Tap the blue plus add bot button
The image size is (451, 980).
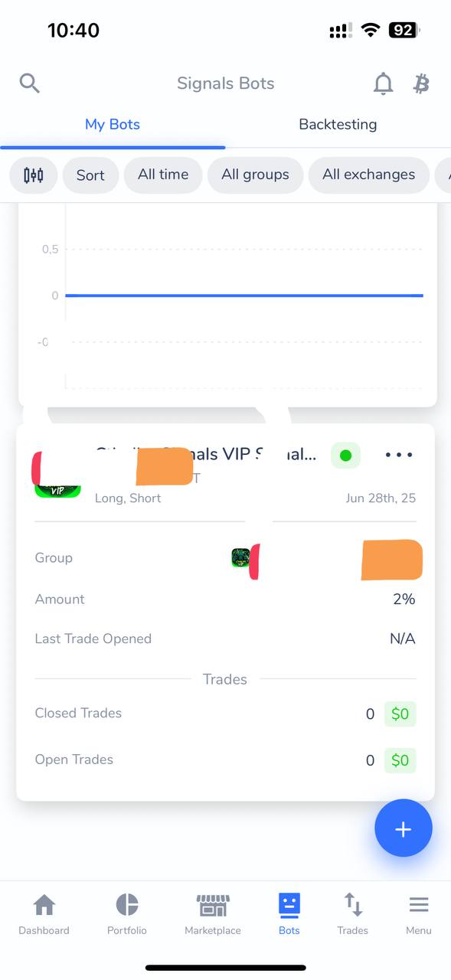point(404,828)
